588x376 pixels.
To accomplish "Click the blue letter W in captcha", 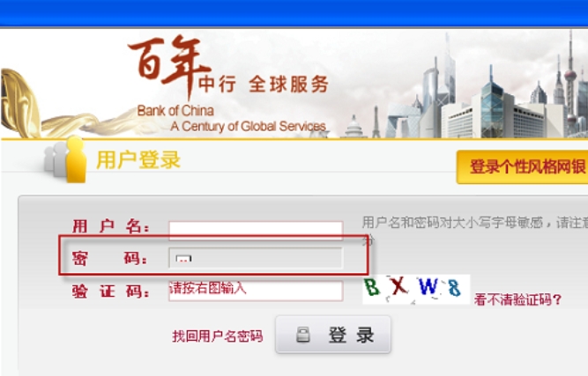I will pyautogui.click(x=428, y=287).
